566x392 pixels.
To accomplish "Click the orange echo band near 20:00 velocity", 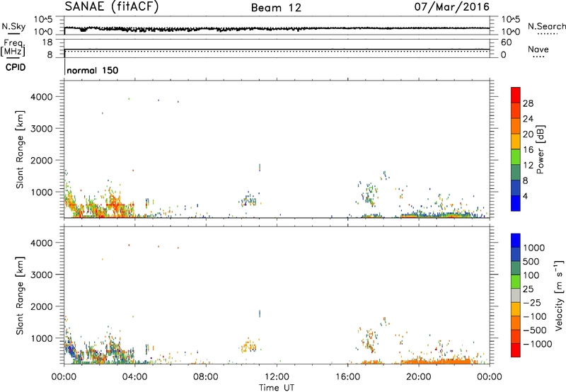I will click(x=435, y=361).
